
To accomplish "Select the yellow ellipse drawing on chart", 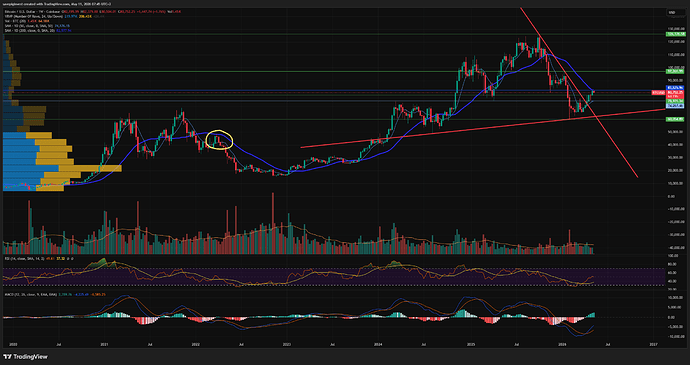I will (x=219, y=140).
